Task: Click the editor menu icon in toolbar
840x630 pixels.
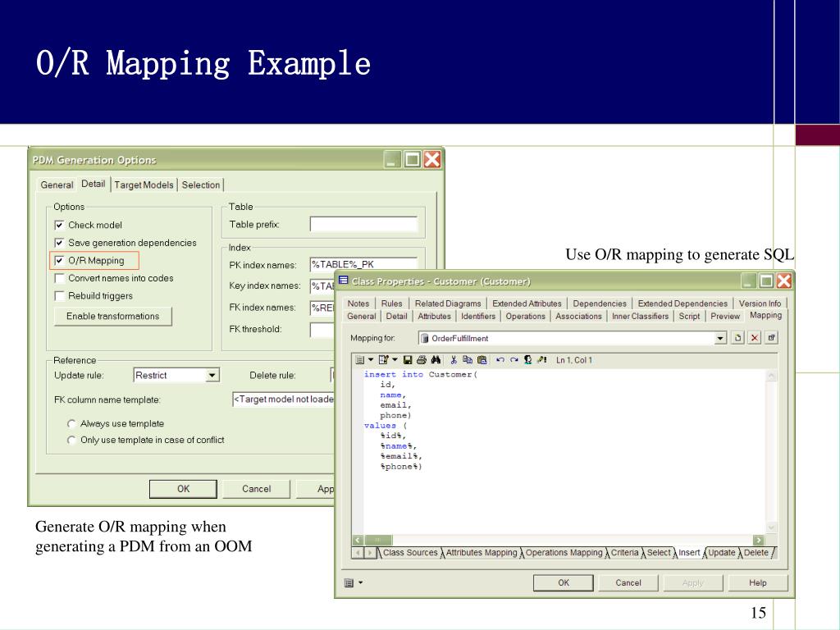Action: (360, 360)
